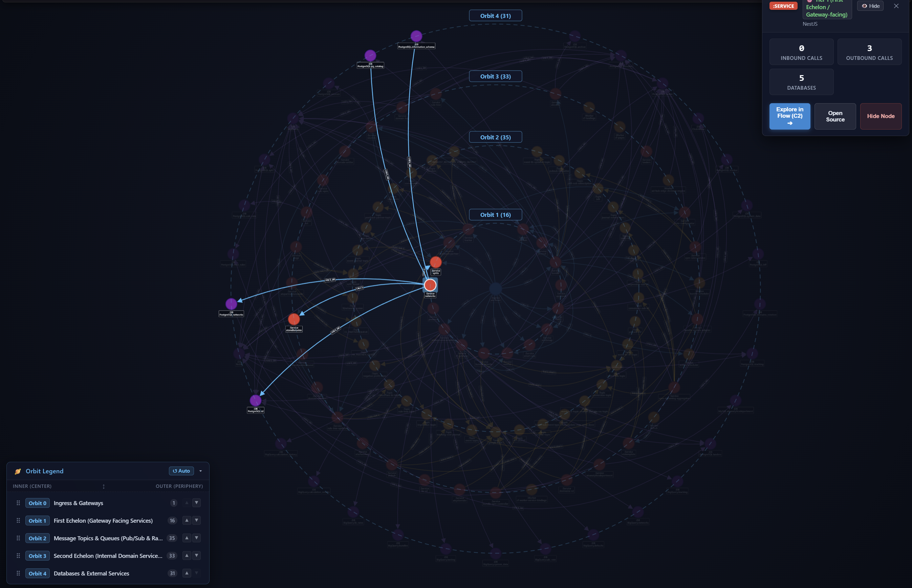Select the Orbit 3 badge in legend

click(38, 556)
